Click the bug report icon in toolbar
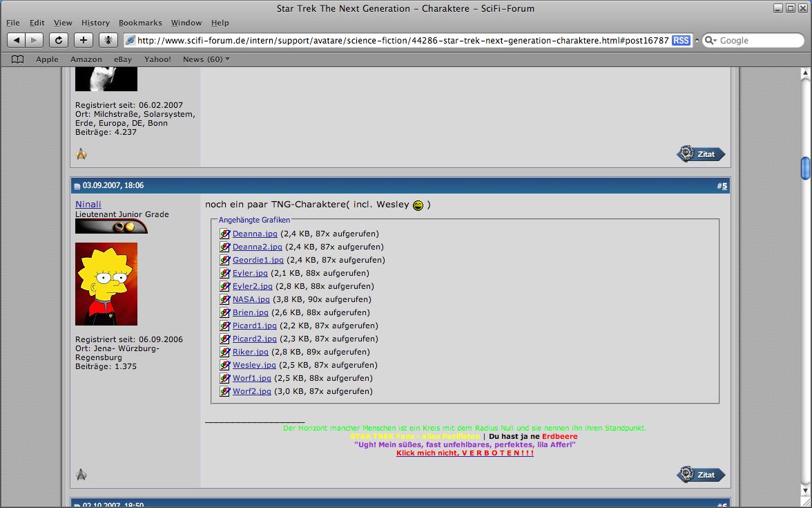Image resolution: width=812 pixels, height=508 pixels. click(108, 41)
